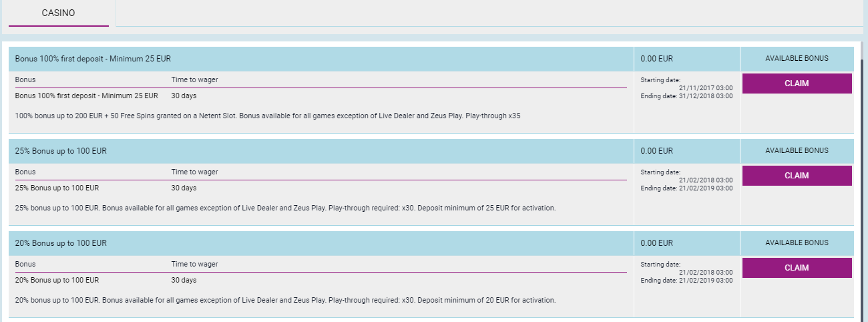
Task: Click the 25% bonus play-through x30 description
Action: coord(284,208)
